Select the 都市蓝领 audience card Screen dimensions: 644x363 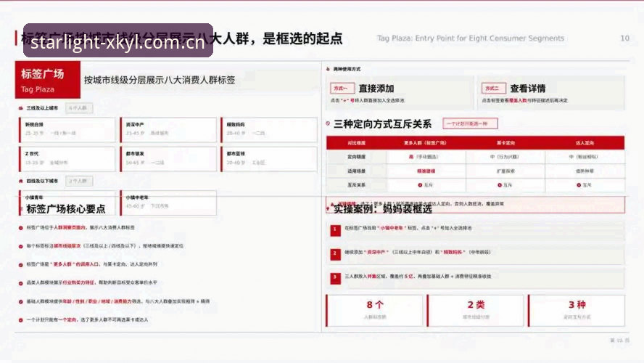[268, 159]
